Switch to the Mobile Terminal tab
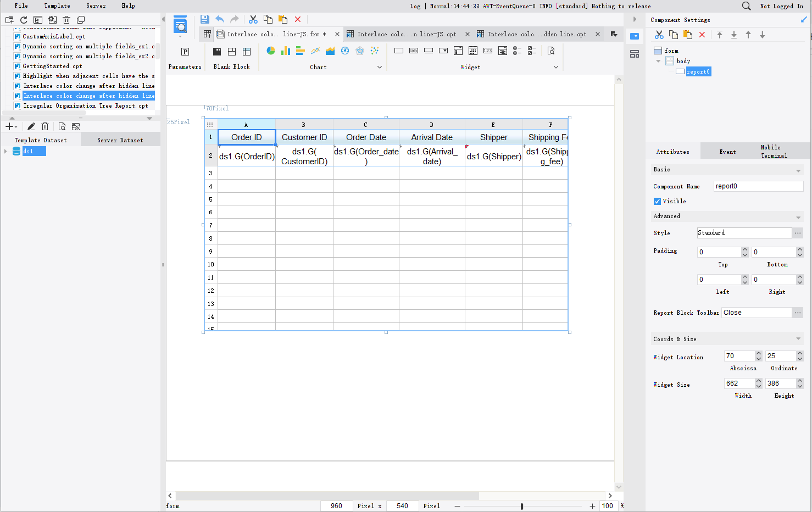The width and height of the screenshot is (812, 512). tap(774, 152)
